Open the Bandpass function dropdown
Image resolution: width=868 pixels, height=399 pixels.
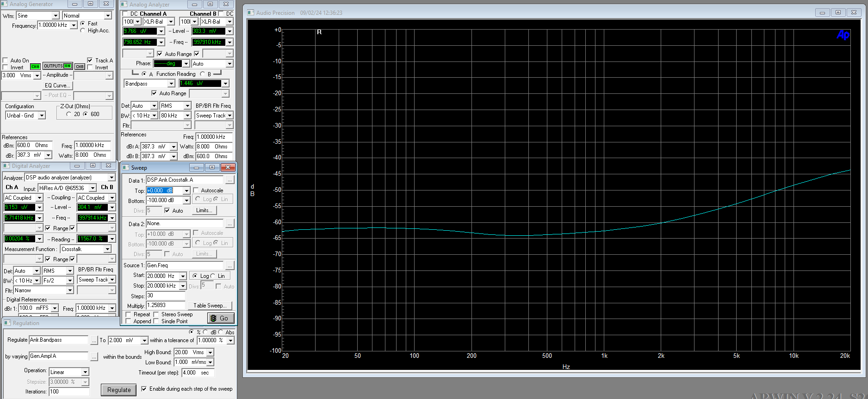tap(171, 84)
